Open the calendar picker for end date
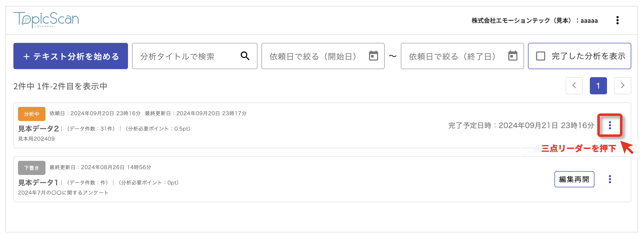This screenshot has width=644, height=239. [513, 56]
